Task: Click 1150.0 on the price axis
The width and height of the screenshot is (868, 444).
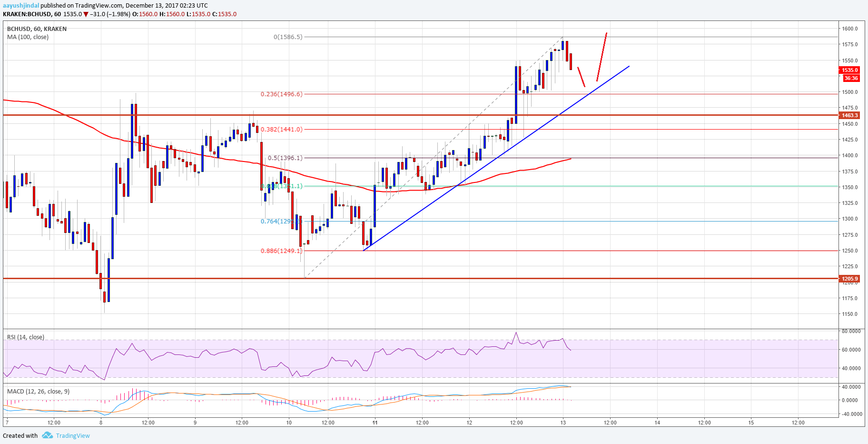Action: click(x=850, y=314)
